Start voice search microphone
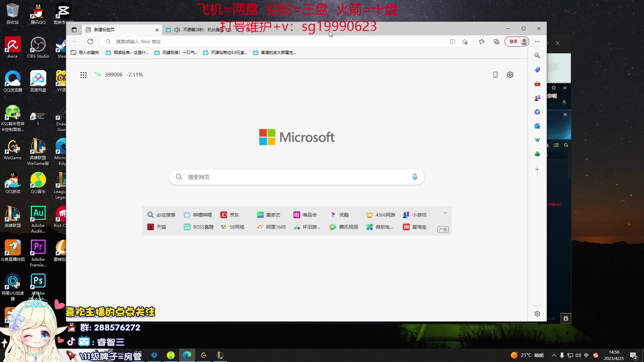644x362 pixels. click(x=415, y=177)
